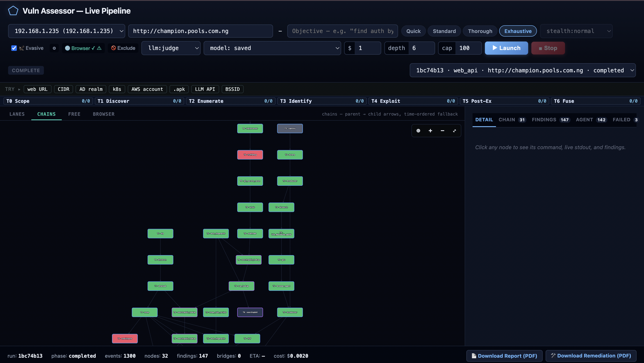
Task: Select the Quick scan mode
Action: tap(413, 31)
